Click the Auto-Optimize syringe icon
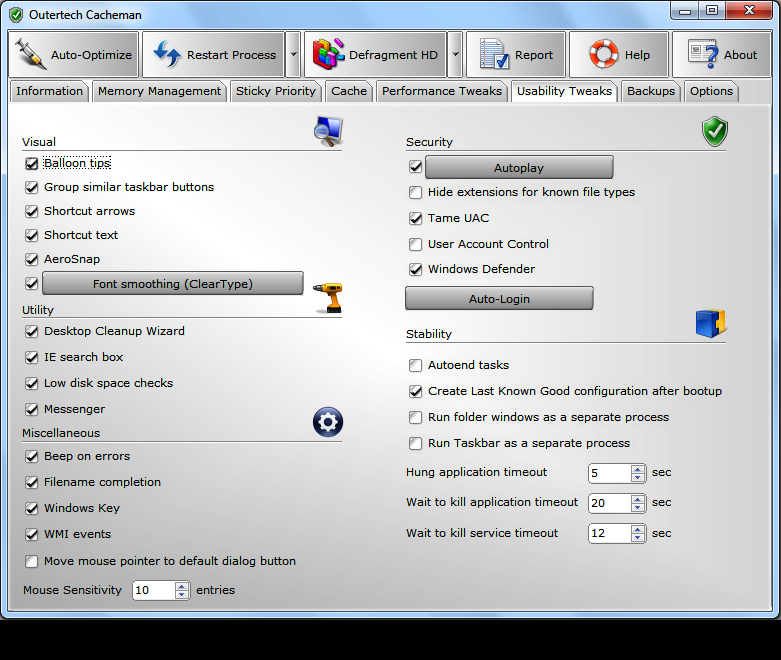Viewport: 781px width, 660px height. [30, 54]
